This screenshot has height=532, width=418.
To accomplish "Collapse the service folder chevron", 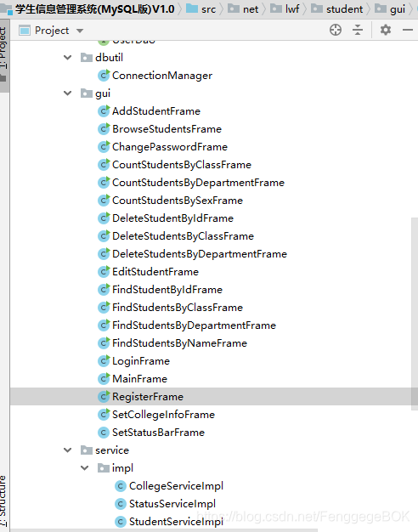I will (x=67, y=450).
